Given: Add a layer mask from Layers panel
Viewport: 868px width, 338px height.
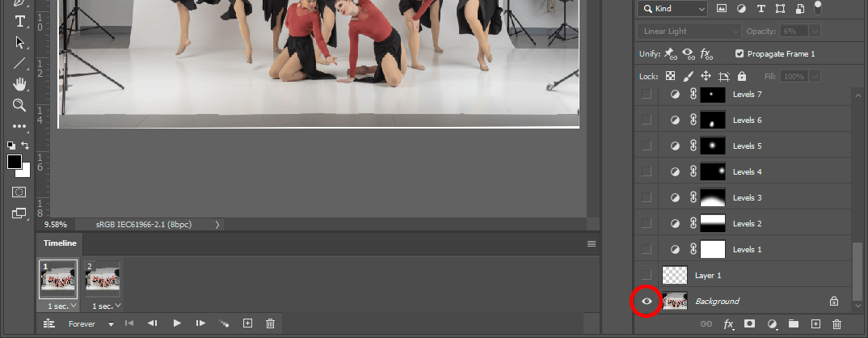Looking at the screenshot, I should (x=749, y=324).
